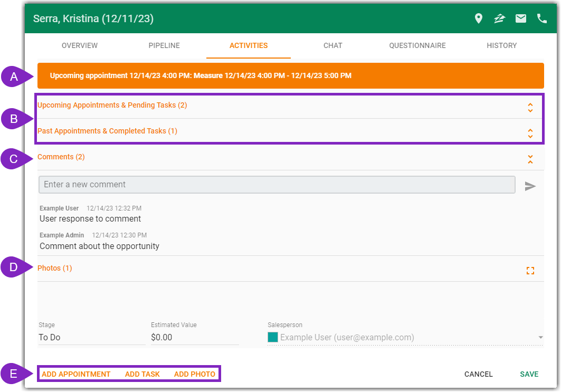This screenshot has height=392, width=561.
Task: Click the ADD APPOINTMENT button
Action: (76, 374)
